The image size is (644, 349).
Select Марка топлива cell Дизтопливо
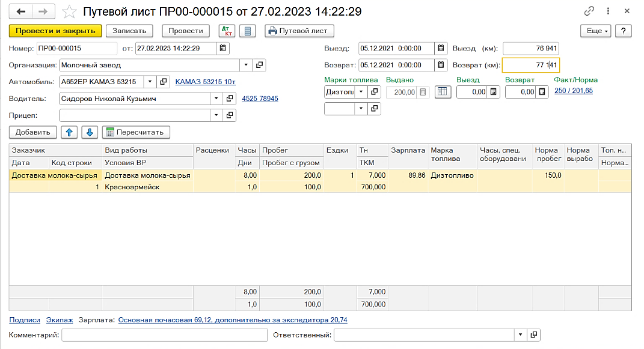coord(452,175)
